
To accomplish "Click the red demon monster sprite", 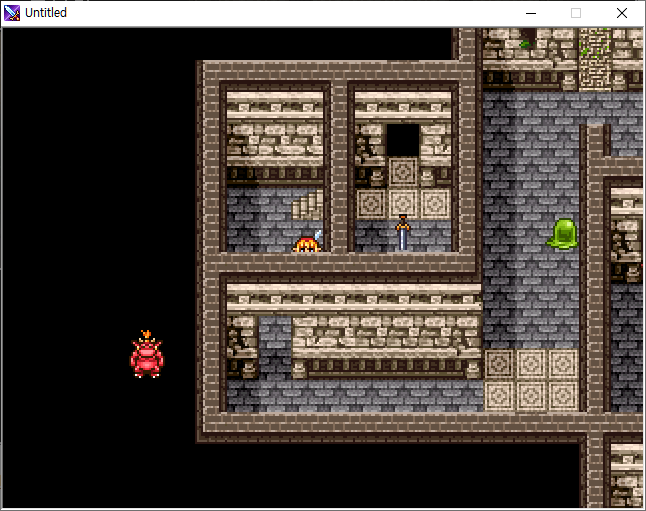I will coord(147,354).
